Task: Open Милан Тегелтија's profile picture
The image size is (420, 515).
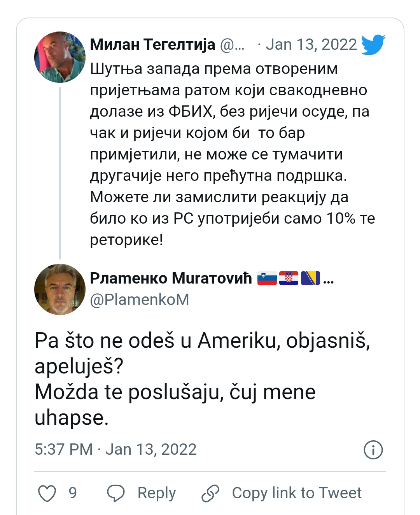Action: point(60,57)
